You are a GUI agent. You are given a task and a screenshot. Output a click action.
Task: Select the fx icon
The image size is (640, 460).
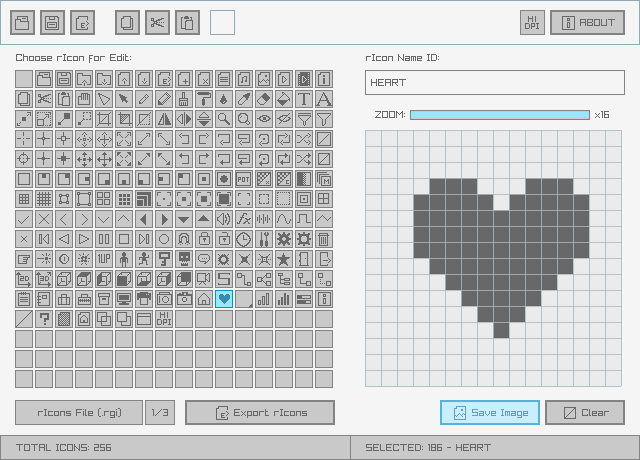244,219
